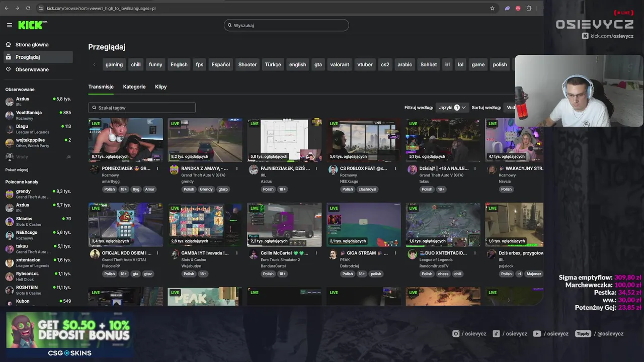Click the Byg tag under PONIEDZIAŁEK stream

click(x=136, y=190)
